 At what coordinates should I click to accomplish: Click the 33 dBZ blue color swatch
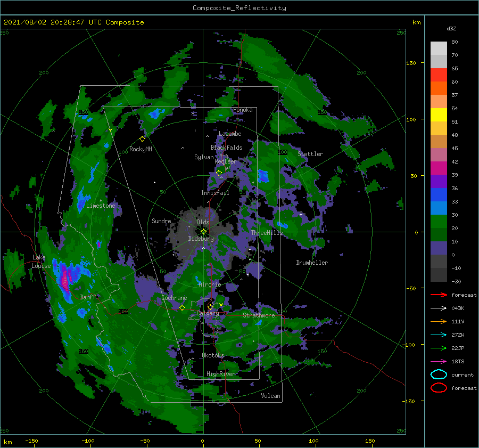439,194
